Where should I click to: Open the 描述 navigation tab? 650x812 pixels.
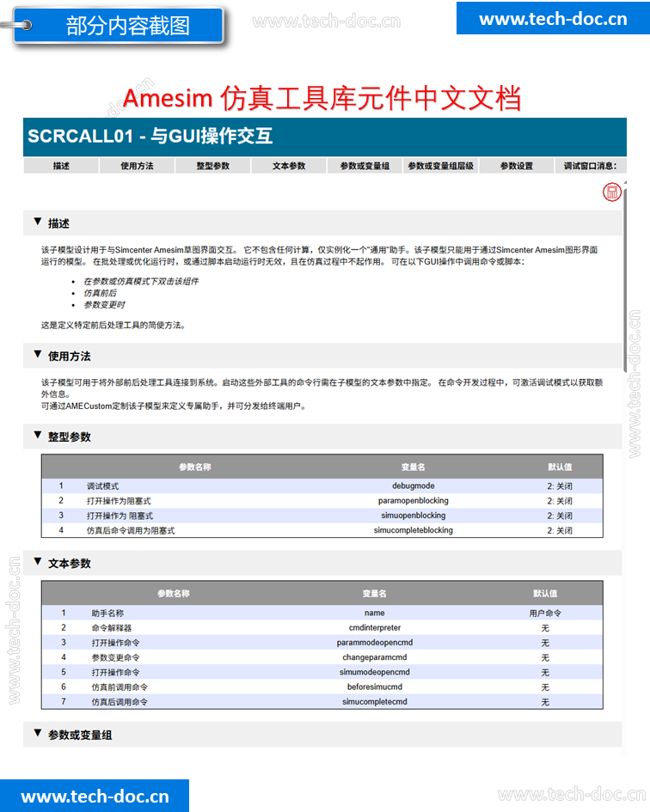(x=61, y=166)
